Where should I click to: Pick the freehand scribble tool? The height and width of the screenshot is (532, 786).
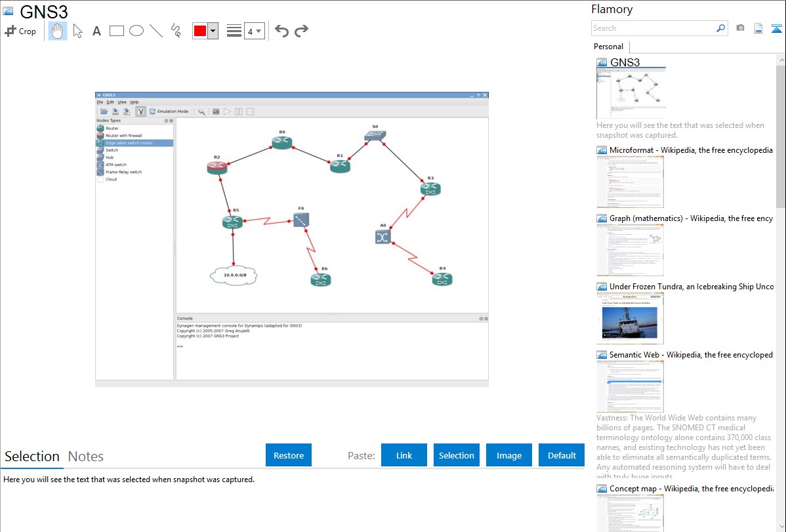176,31
